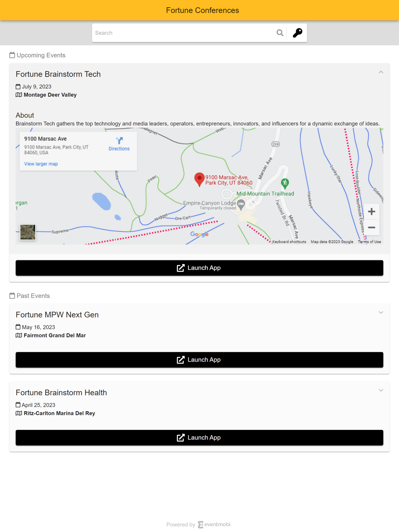This screenshot has height=532, width=399.
Task: Click the Fortune Brainstorm Health title
Action: (x=61, y=392)
